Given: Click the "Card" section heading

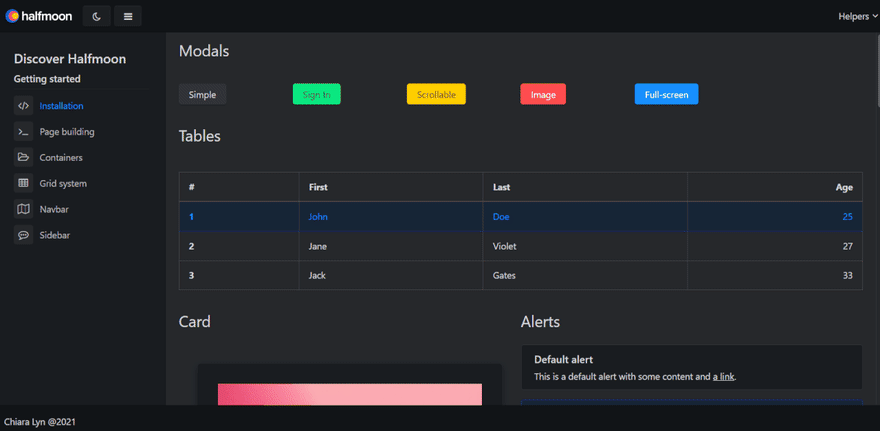Looking at the screenshot, I should 195,322.
